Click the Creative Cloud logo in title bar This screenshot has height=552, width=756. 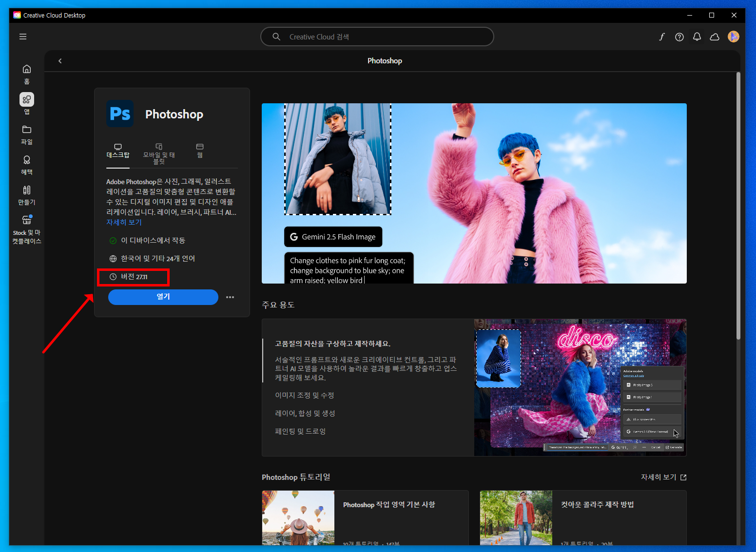click(x=17, y=15)
